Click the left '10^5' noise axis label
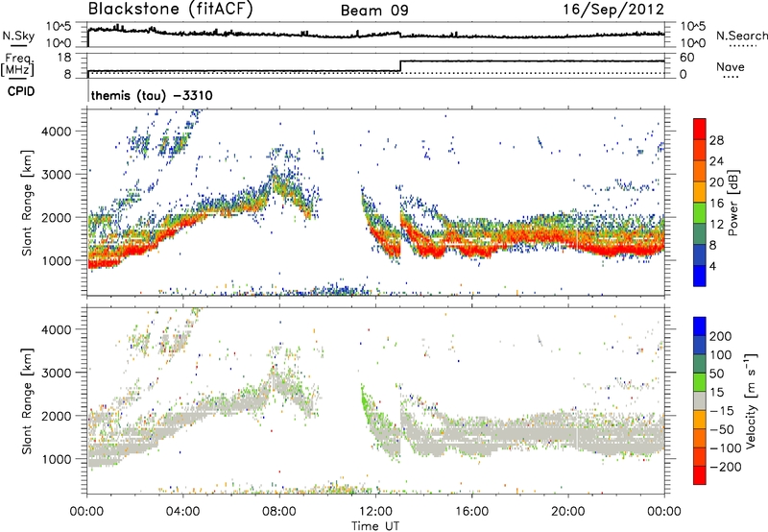The image size is (768, 532). coord(59,27)
